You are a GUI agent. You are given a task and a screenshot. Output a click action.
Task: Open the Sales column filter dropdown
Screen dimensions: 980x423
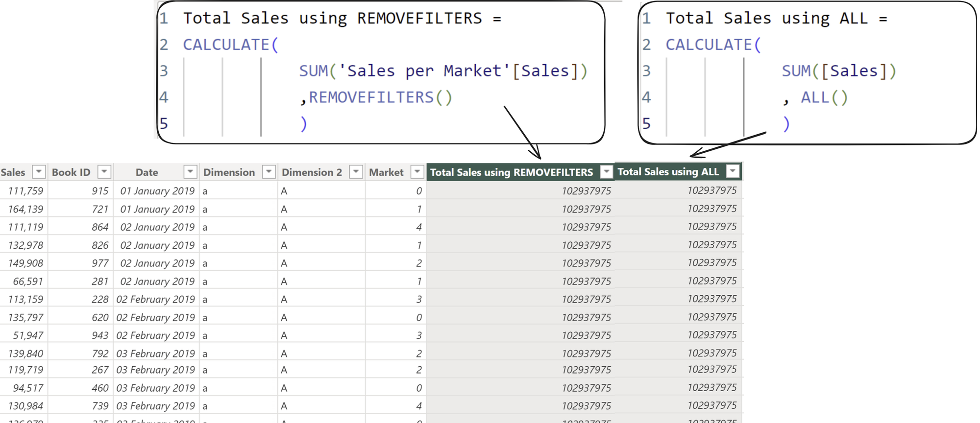38,172
